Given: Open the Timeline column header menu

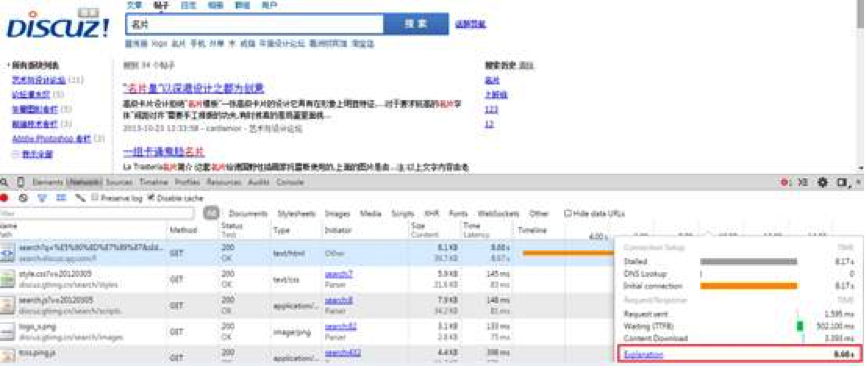Looking at the screenshot, I should [532, 230].
